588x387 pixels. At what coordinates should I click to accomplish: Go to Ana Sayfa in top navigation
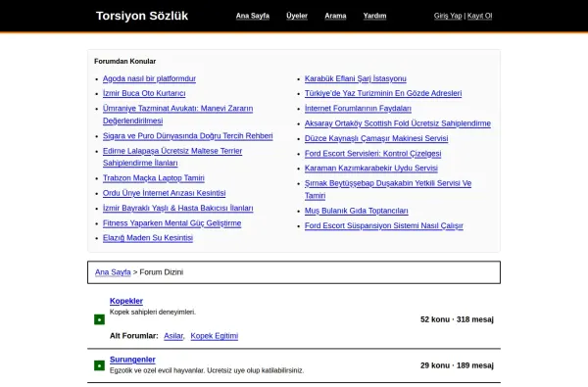click(253, 16)
